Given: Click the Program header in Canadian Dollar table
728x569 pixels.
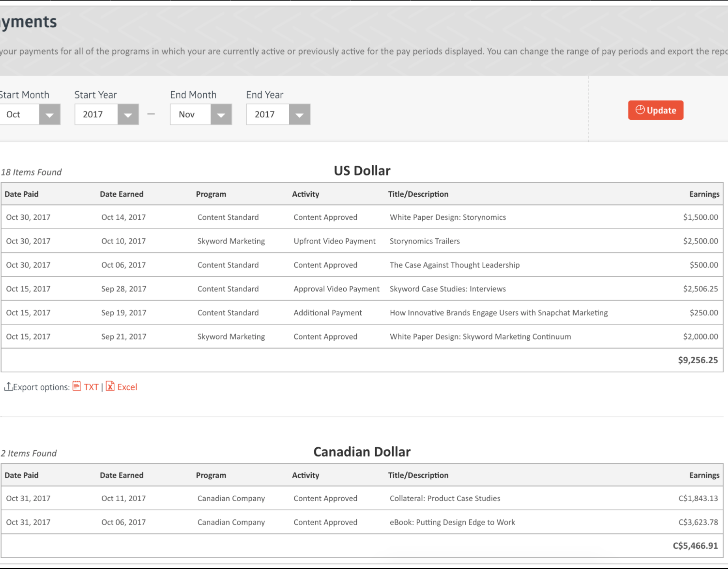Looking at the screenshot, I should coord(211,475).
